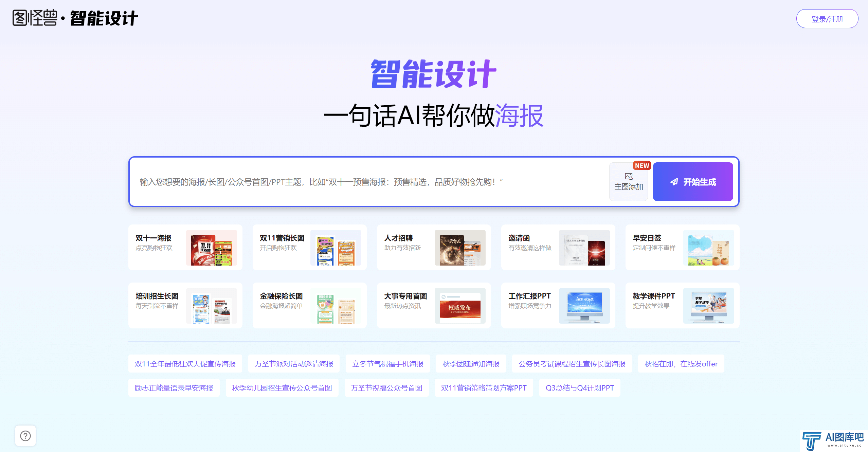Select the 双十一海报 template card
This screenshot has height=452, width=868.
click(185, 248)
